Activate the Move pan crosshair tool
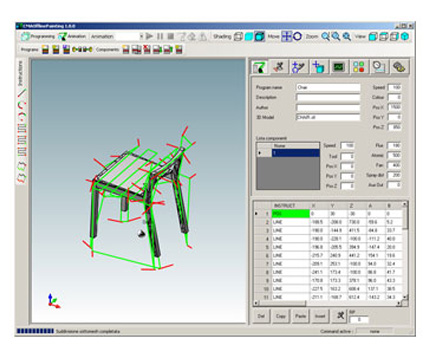 point(286,36)
